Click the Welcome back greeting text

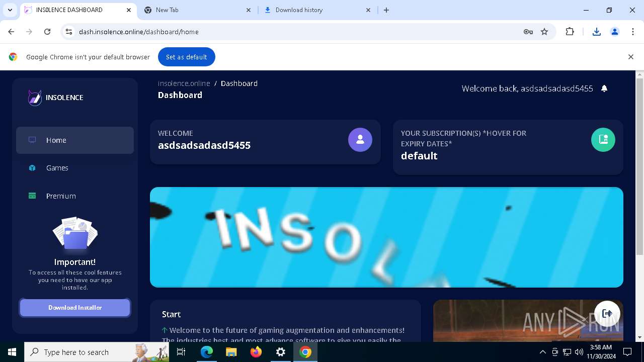[527, 88]
